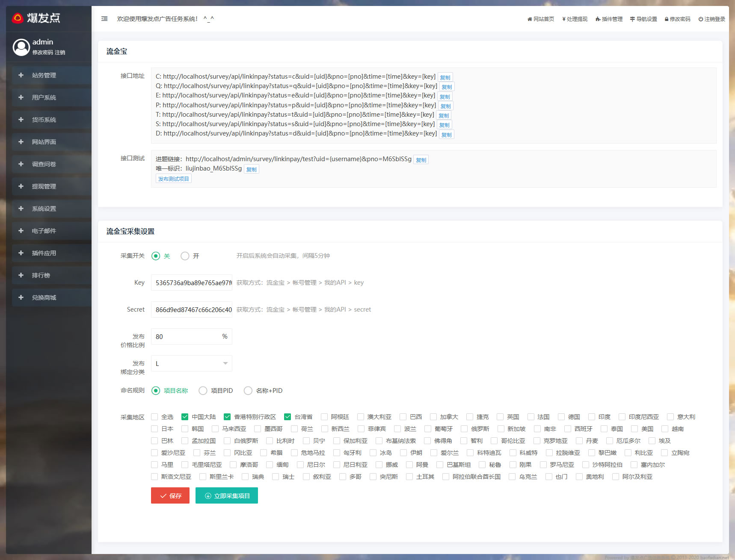Click 注销登录 power icon link
This screenshot has width=735, height=560.
click(711, 19)
